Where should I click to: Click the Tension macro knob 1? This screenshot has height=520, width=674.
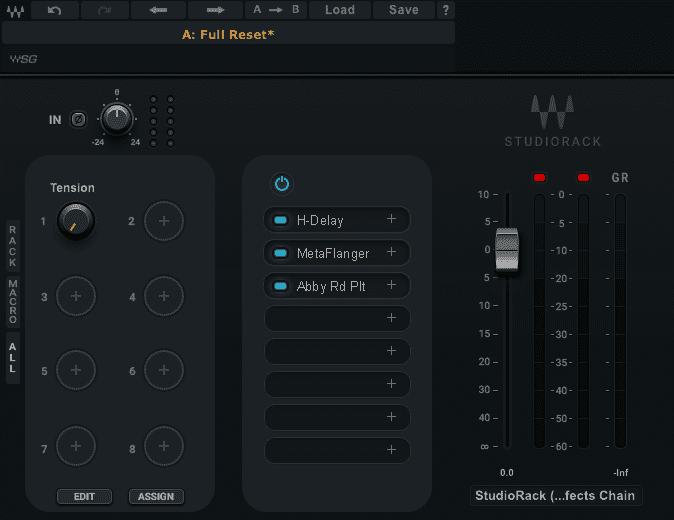pos(76,222)
